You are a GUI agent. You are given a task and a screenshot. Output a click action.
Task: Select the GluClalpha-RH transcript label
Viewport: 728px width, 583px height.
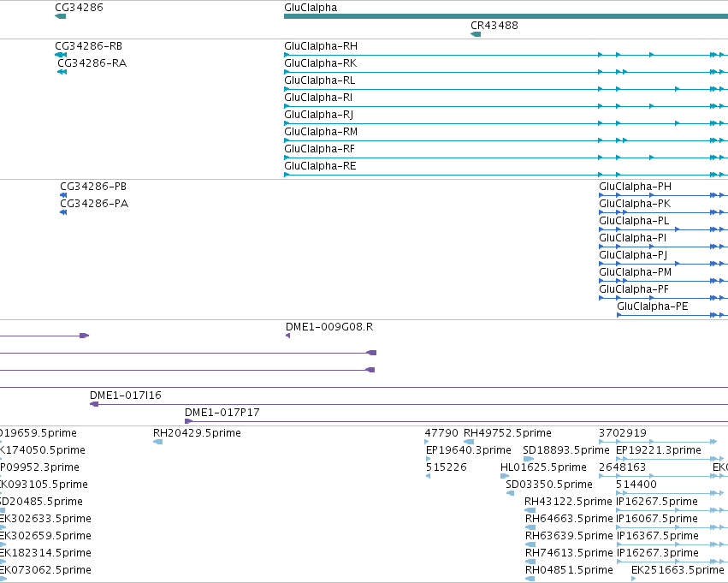point(321,46)
